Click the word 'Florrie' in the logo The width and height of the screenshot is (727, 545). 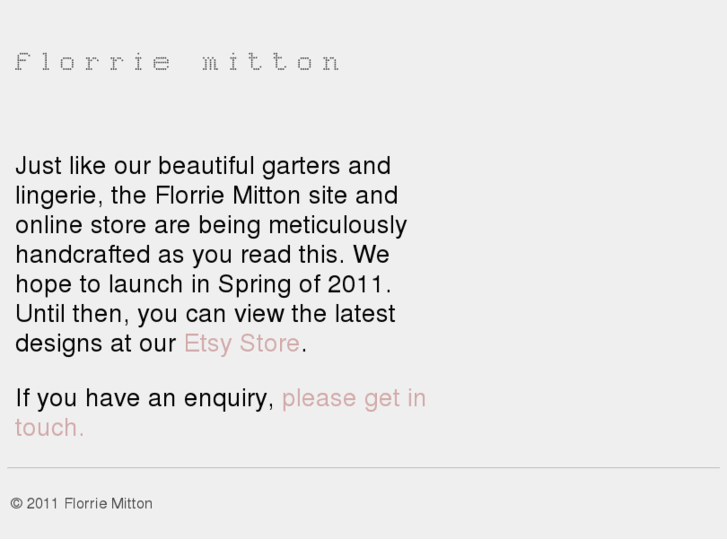pos(93,62)
